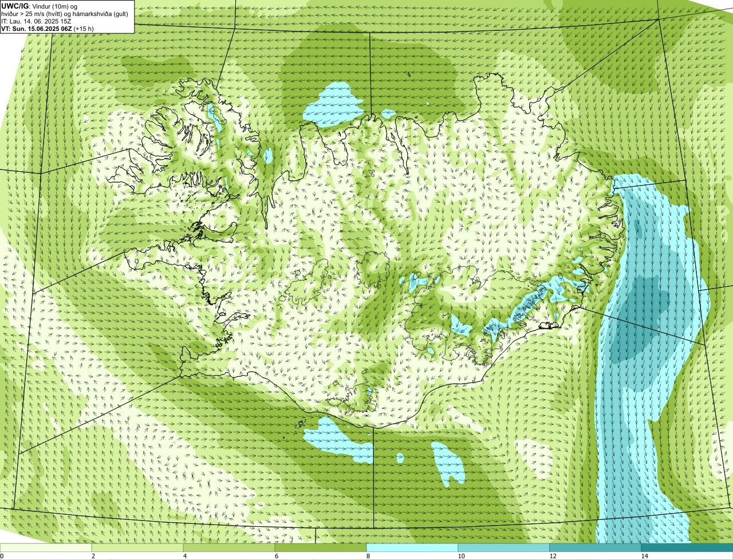Click the light cyan 8–10 m/s color bar segment
Viewport: 733px width, 560px height.
click(412, 547)
